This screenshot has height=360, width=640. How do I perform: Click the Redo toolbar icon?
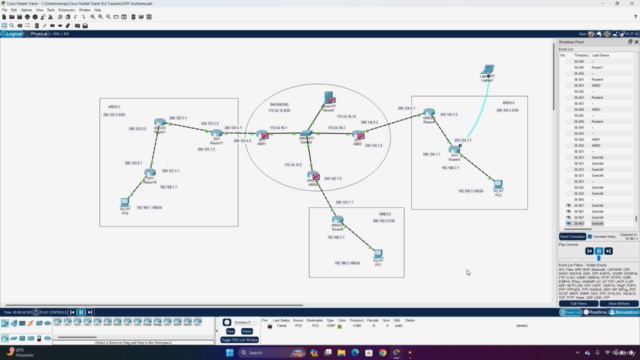[83, 17]
